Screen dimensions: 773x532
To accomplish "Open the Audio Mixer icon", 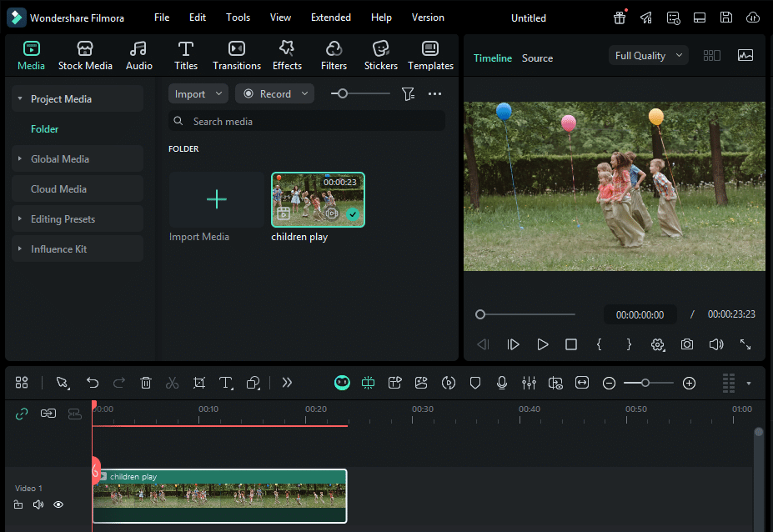I will [529, 383].
